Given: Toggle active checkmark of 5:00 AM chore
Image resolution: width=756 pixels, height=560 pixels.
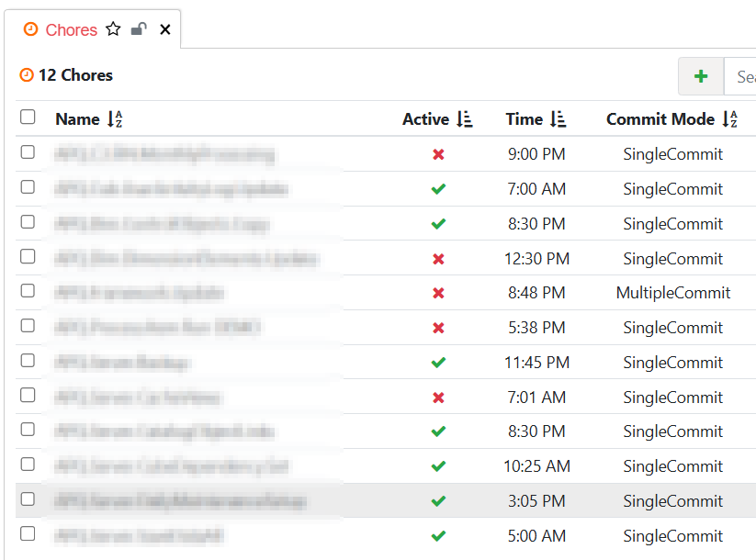Looking at the screenshot, I should click(x=438, y=536).
